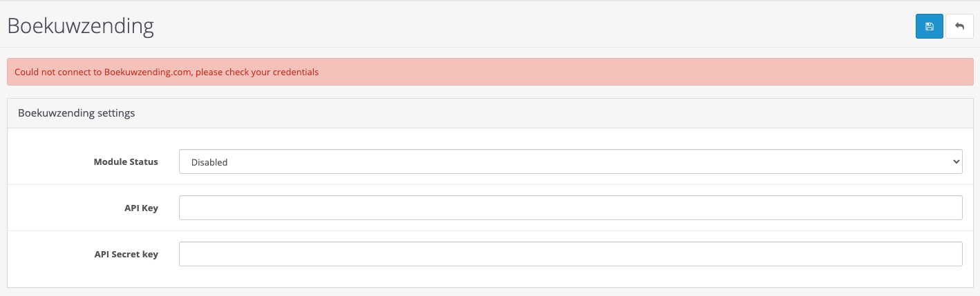980x296 pixels.
Task: Focus the API Key input field
Action: coord(570,208)
